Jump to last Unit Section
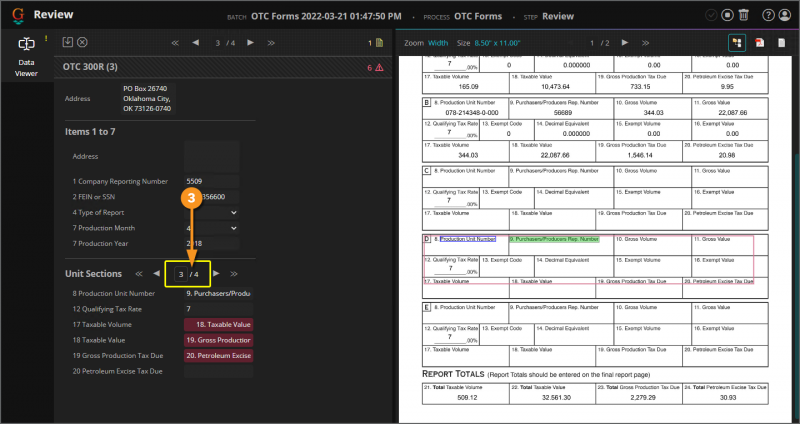The width and height of the screenshot is (800, 424). pos(234,273)
